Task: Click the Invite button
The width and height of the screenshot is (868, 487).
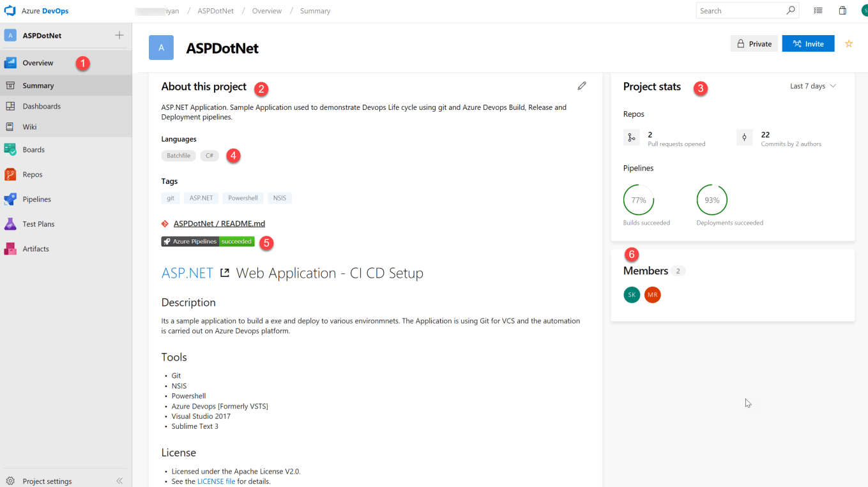Action: coord(807,44)
